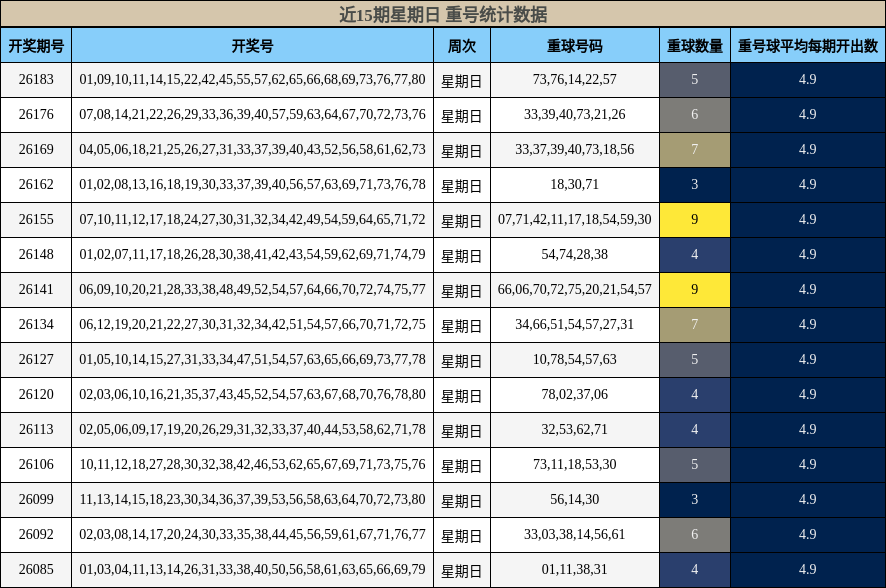886x588 pixels.
Task: Click repeat numbers 07,71,42,11,17,18,54,59,30
Action: [x=575, y=220]
